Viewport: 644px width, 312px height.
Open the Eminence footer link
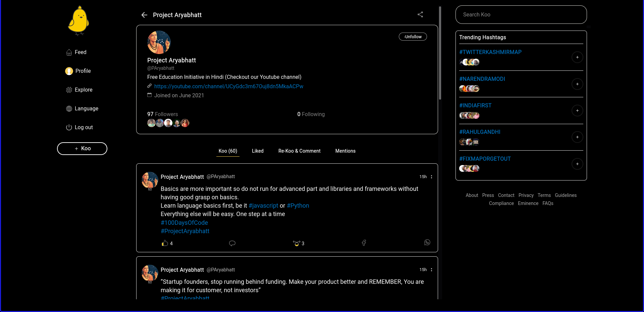(528, 203)
